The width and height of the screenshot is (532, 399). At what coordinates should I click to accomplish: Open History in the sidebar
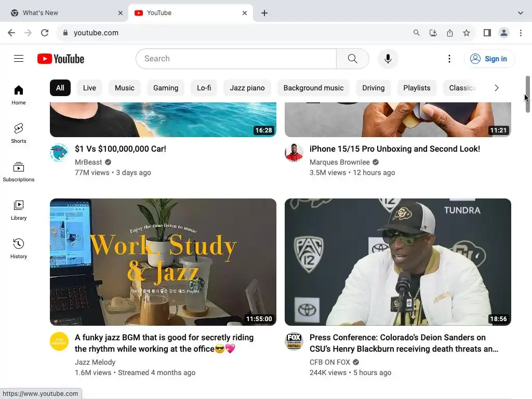[x=19, y=249]
